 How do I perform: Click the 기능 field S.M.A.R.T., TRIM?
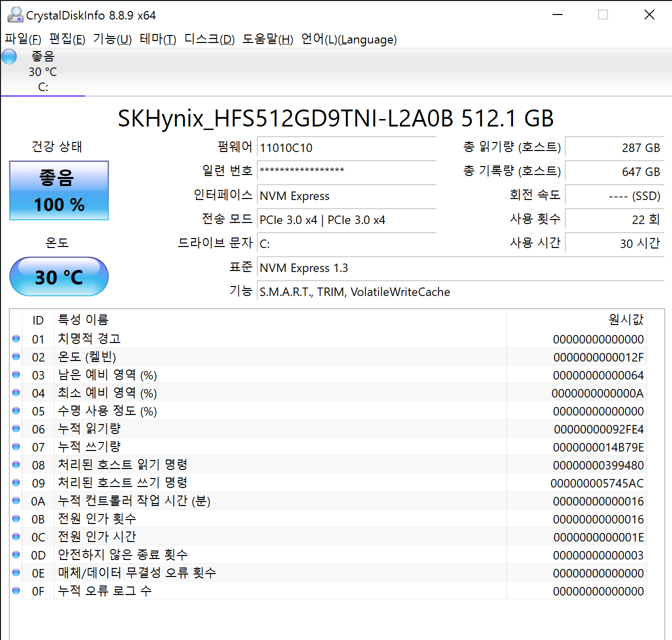(x=460, y=291)
